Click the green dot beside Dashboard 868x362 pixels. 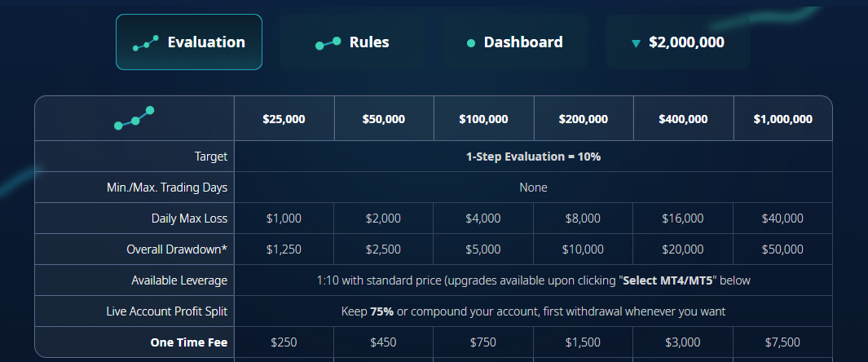pos(471,42)
